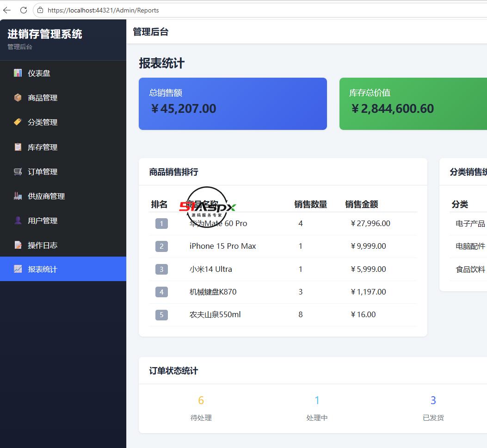This screenshot has width=487, height=448.
Task: Click the 已发货 count of 3
Action: [x=433, y=400]
